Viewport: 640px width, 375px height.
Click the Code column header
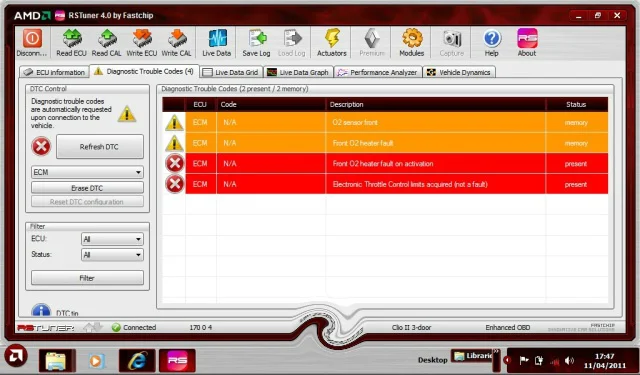271,104
